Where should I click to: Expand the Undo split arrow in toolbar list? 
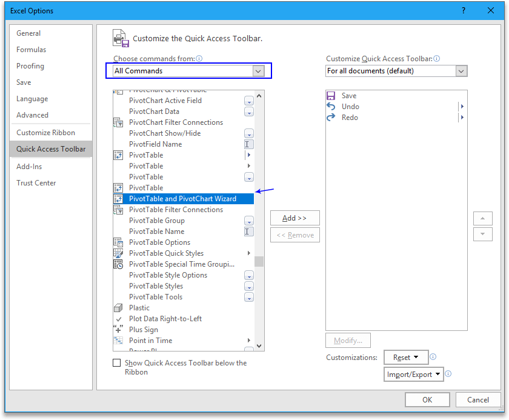pos(462,107)
